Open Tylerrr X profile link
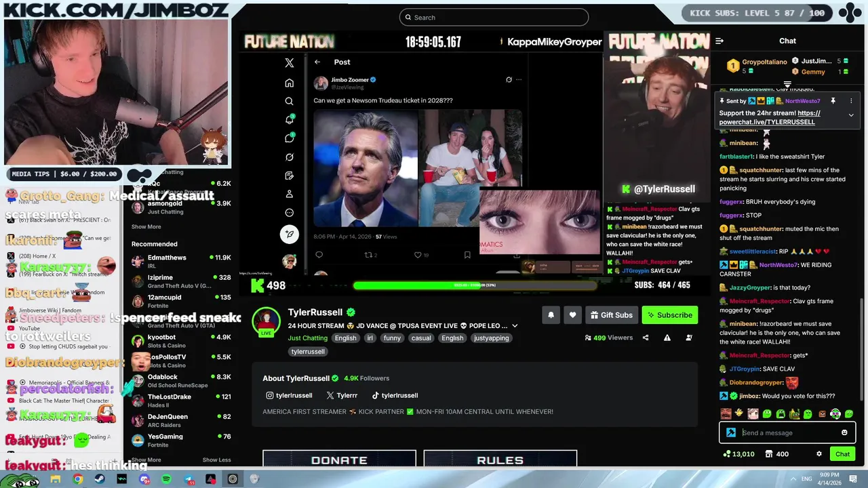This screenshot has width=868, height=488. pyautogui.click(x=342, y=395)
